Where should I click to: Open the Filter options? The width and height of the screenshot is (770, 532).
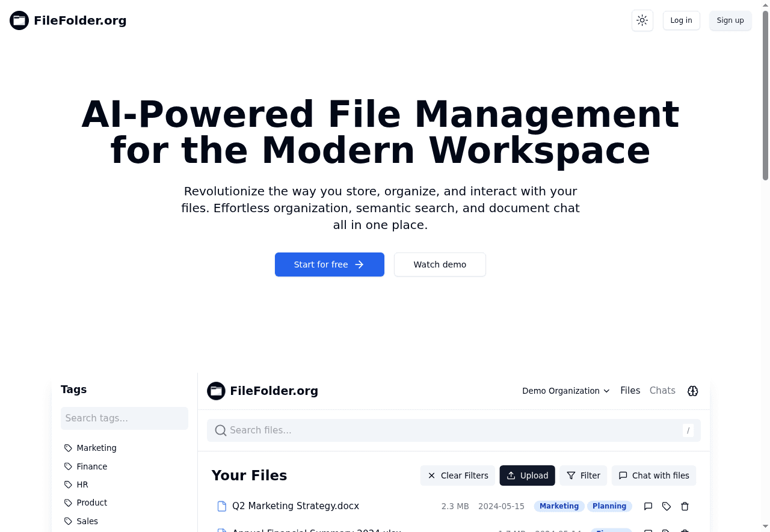coord(583,475)
